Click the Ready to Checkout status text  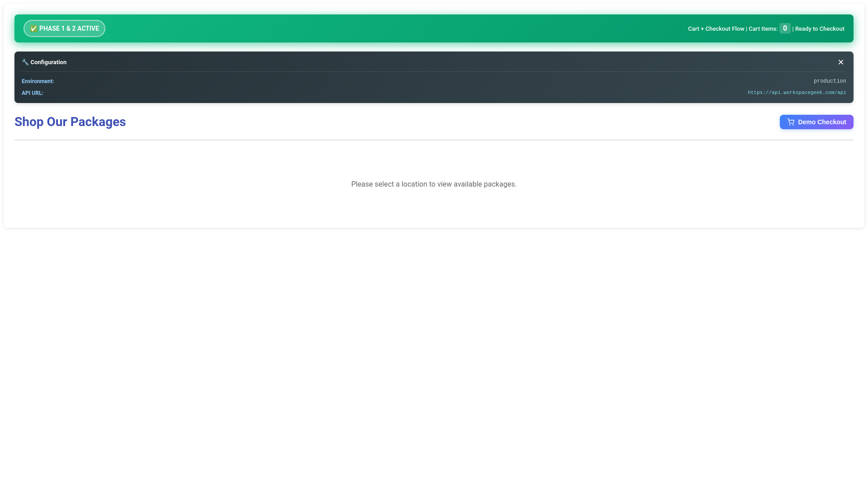pyautogui.click(x=820, y=29)
